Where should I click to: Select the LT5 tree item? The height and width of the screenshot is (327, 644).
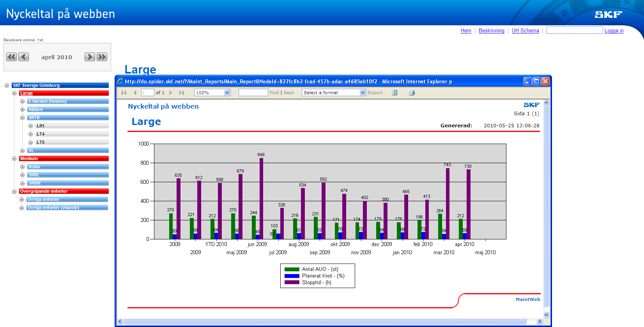click(72, 142)
